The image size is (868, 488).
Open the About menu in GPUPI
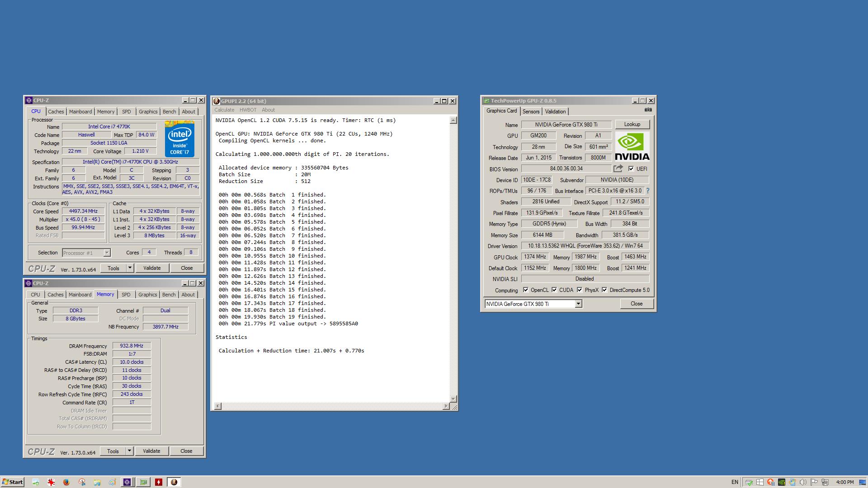(x=268, y=110)
